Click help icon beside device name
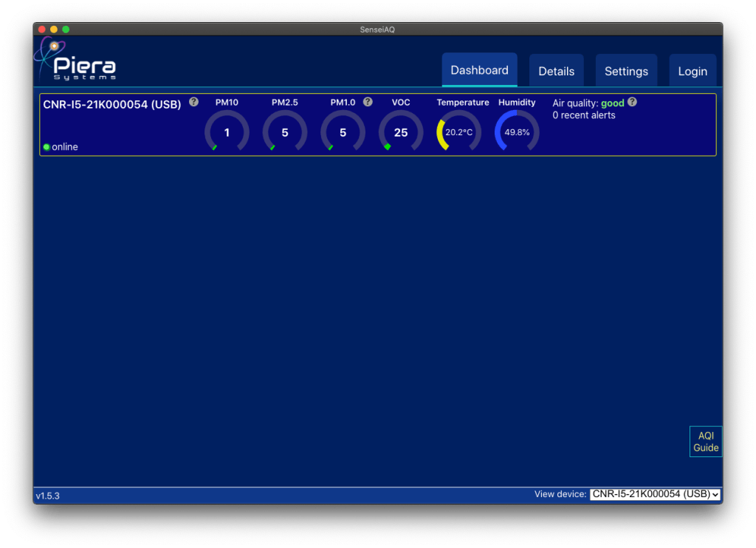756x548 pixels. (x=193, y=102)
